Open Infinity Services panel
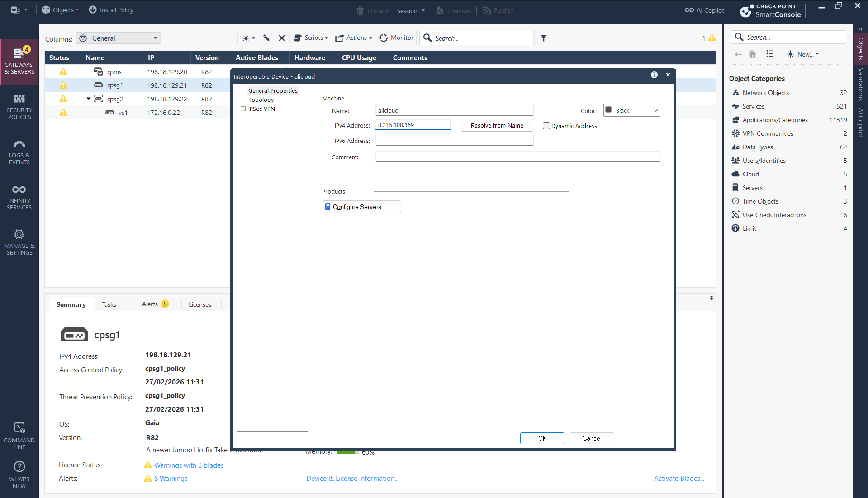The image size is (868, 498). tap(19, 197)
